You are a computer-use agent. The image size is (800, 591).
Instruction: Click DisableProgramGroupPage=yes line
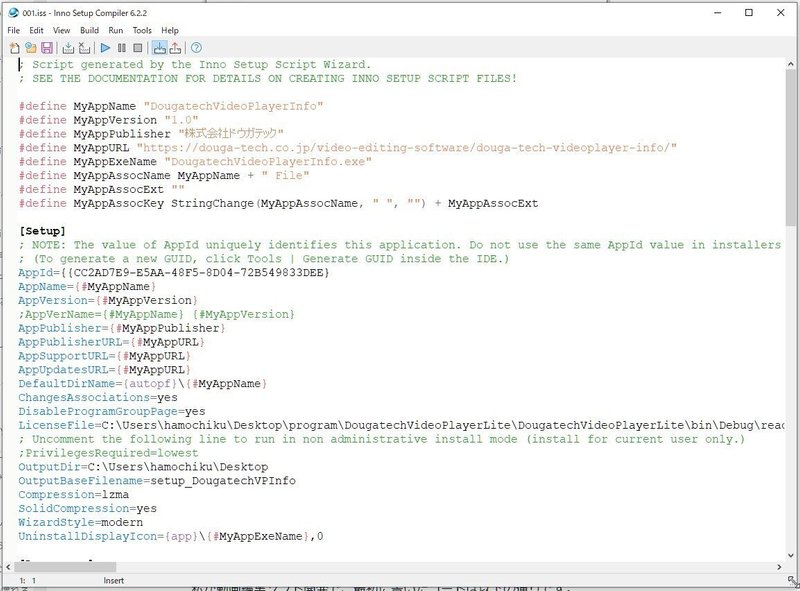click(x=112, y=411)
